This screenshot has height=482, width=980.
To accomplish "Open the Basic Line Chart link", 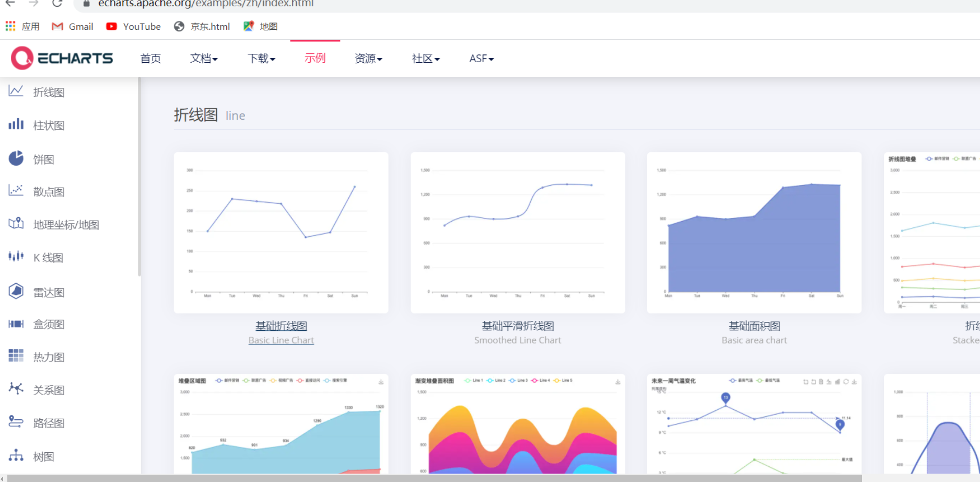I will tap(281, 340).
